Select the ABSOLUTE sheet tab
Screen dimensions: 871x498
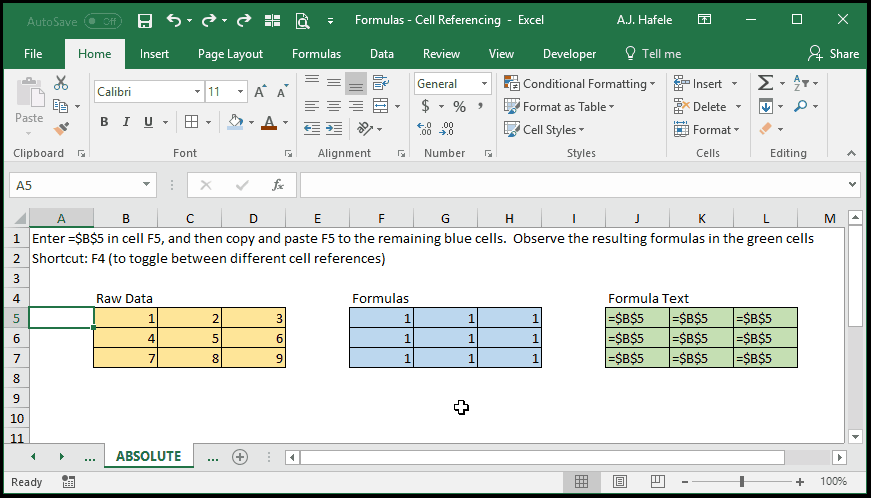click(x=148, y=456)
